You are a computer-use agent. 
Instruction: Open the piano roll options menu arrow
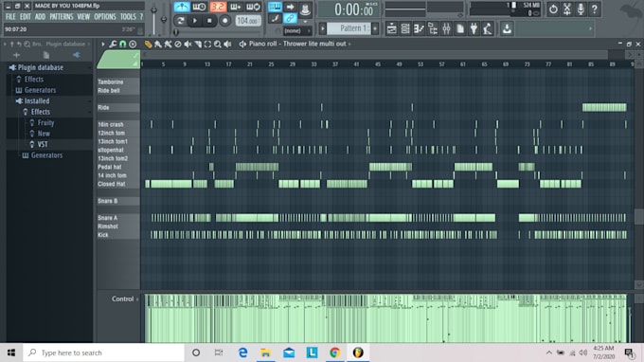102,44
